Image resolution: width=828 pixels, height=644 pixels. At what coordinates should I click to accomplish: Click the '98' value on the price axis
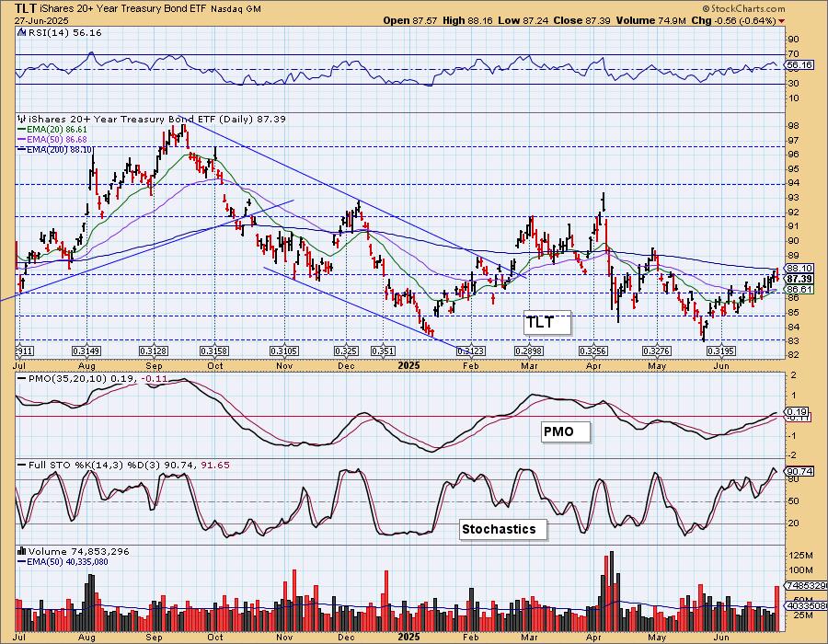coord(794,126)
